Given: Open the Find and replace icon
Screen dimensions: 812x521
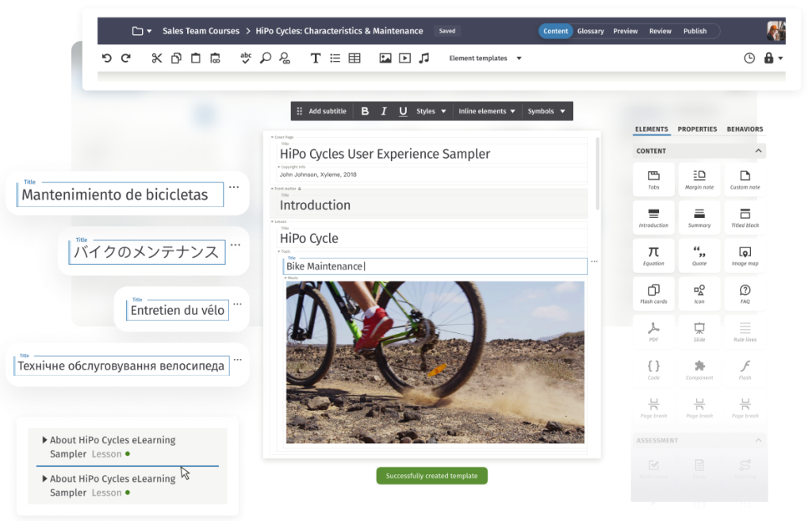Looking at the screenshot, I should [285, 58].
